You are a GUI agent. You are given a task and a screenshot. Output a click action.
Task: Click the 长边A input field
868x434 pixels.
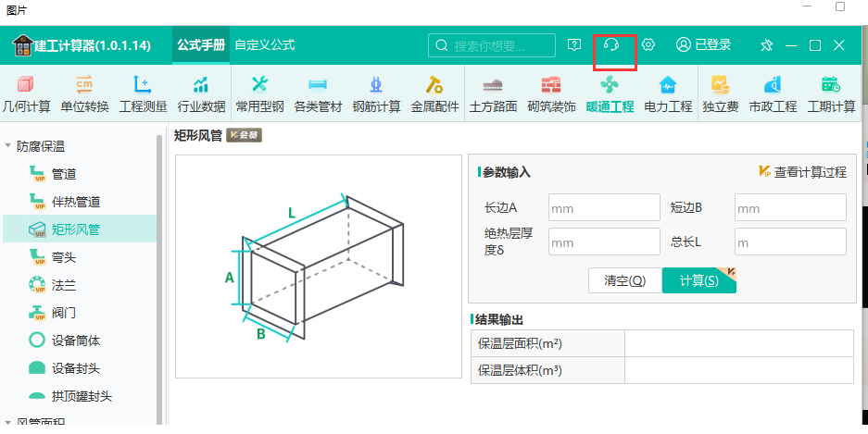[x=603, y=207]
